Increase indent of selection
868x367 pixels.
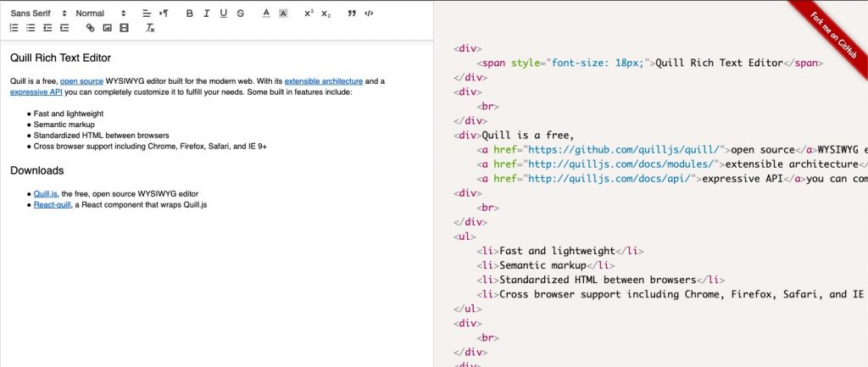[x=64, y=28]
